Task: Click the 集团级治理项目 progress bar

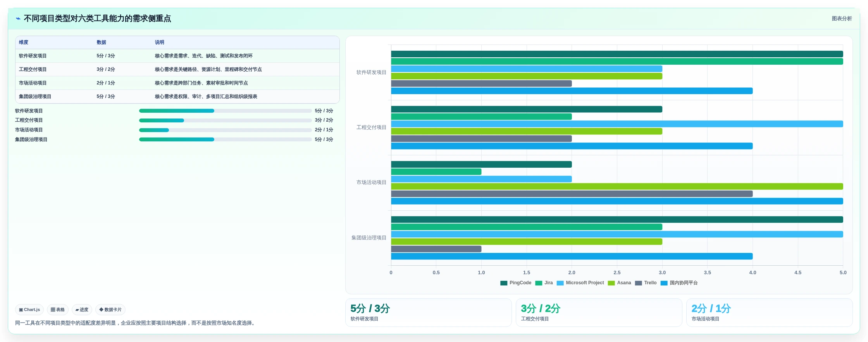Action: pos(225,139)
